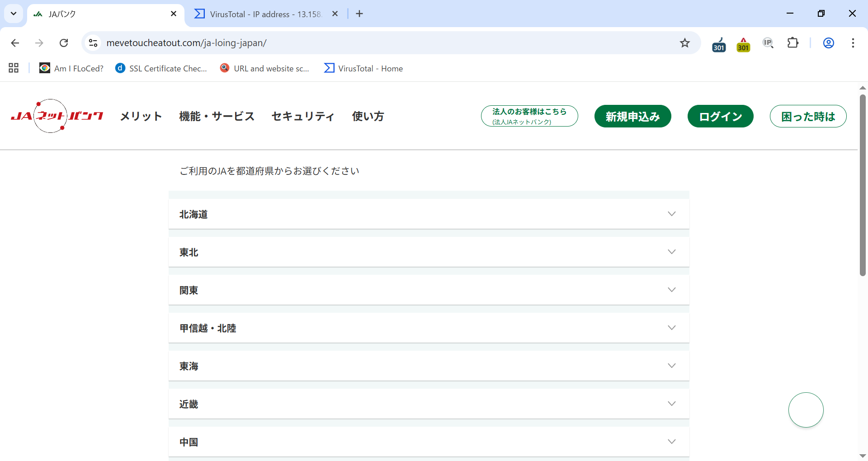
Task: Open the メリット menu item
Action: click(141, 116)
